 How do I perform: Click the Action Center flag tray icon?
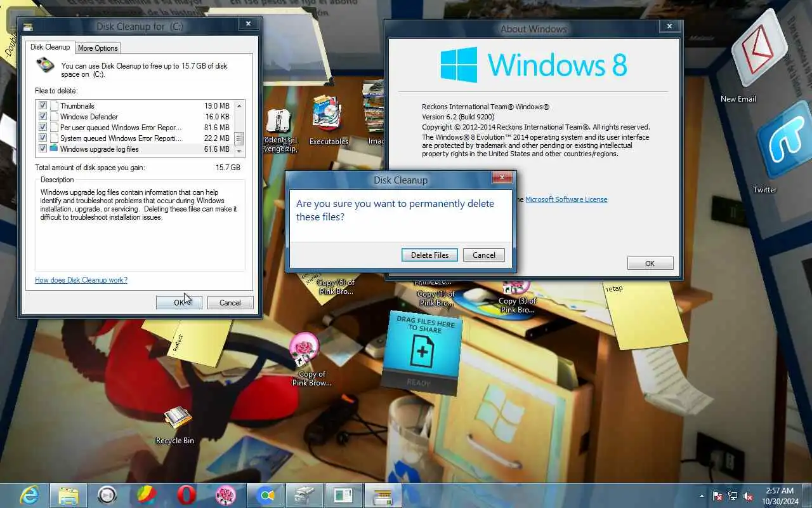click(717, 495)
